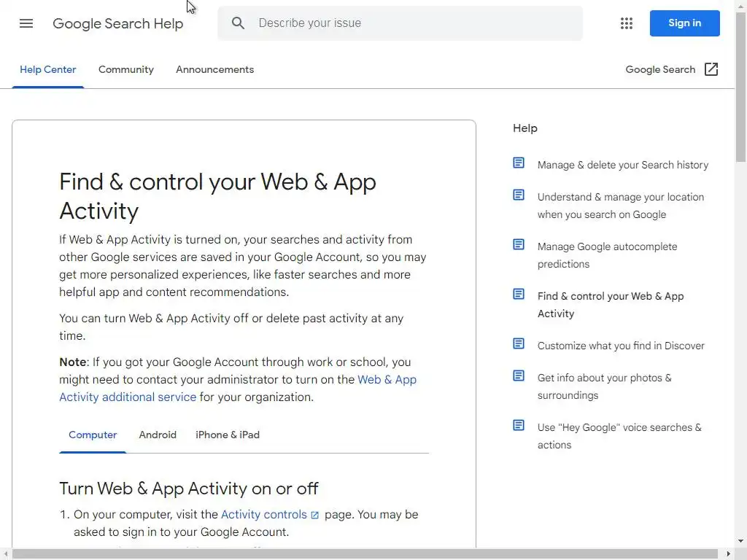Click the article icon beside Customize Discover
The width and height of the screenshot is (747, 560).
[519, 344]
